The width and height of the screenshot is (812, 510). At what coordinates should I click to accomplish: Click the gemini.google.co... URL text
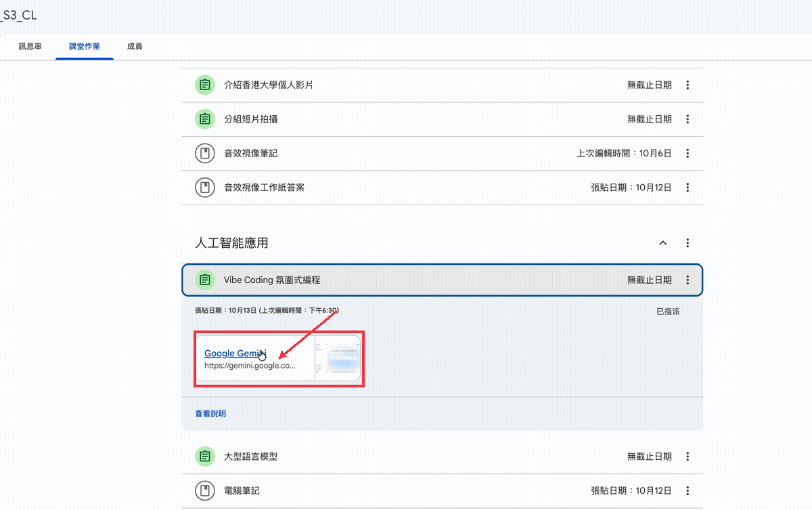click(250, 366)
